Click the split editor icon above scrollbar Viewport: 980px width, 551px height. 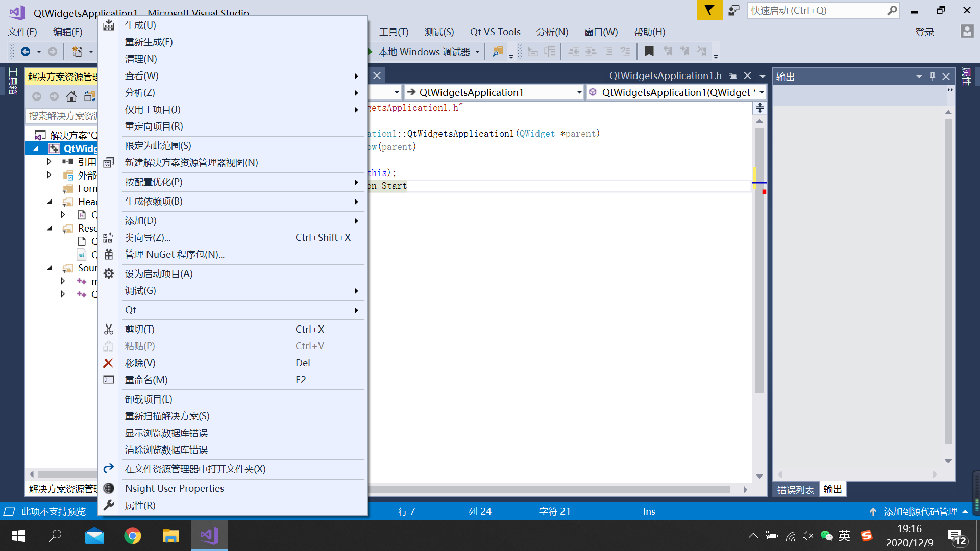(x=759, y=108)
